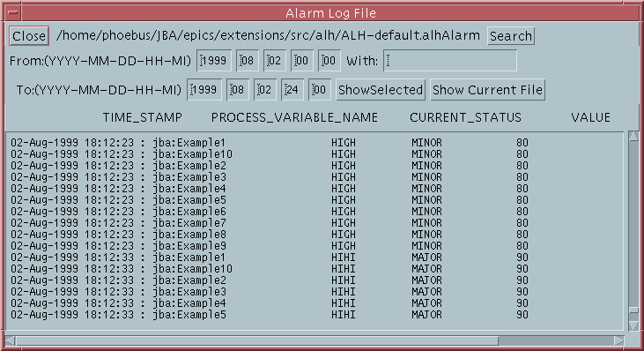
Task: Click the horizontal scrollbar left arrow
Action: tap(10, 340)
